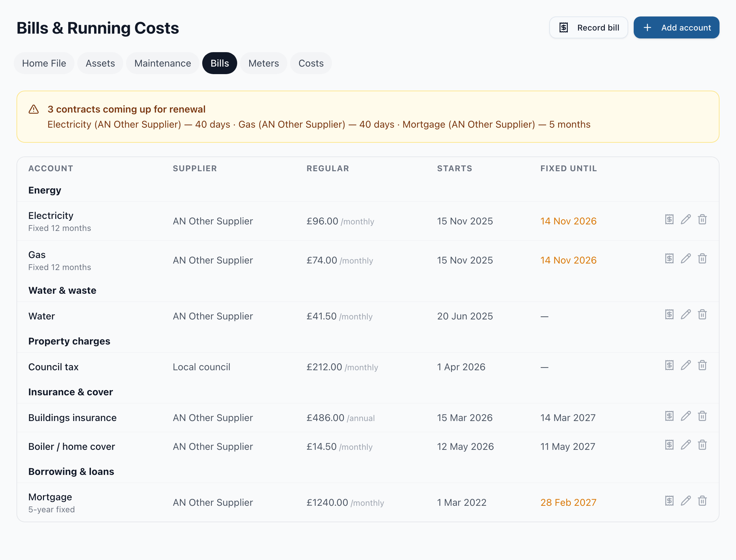736x560 pixels.
Task: Record a Boiler / home cover bill
Action: pyautogui.click(x=669, y=445)
